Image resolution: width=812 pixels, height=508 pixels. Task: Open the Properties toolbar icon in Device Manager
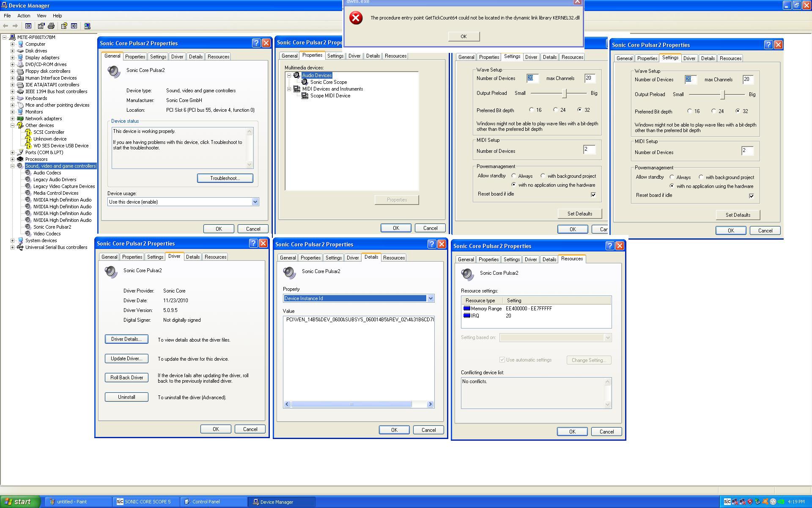click(x=41, y=26)
